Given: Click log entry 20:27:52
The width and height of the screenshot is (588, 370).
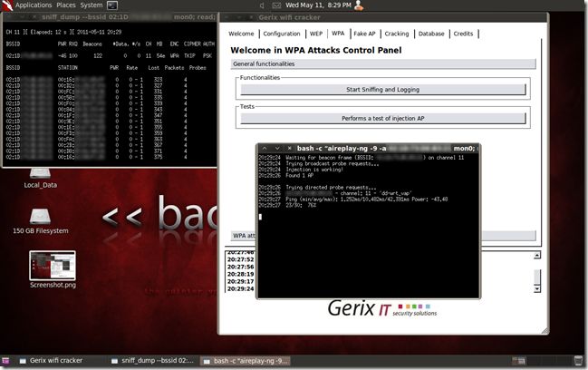Looking at the screenshot, I should [240, 259].
